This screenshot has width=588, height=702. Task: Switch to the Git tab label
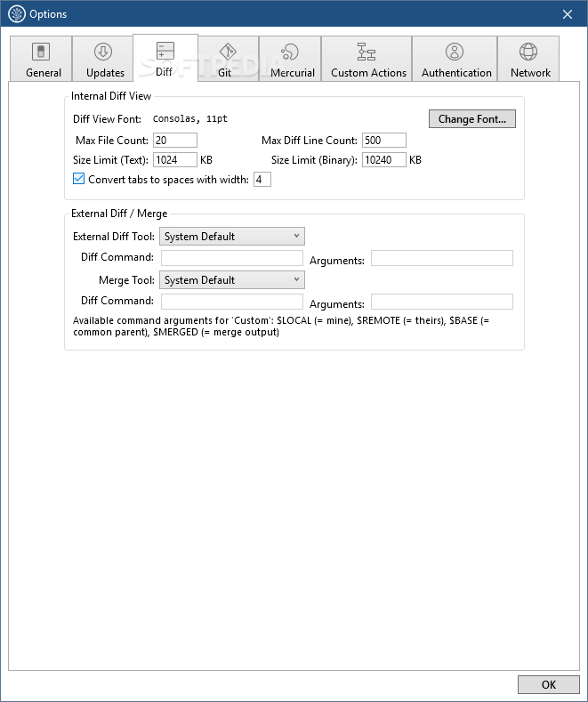pyautogui.click(x=225, y=73)
